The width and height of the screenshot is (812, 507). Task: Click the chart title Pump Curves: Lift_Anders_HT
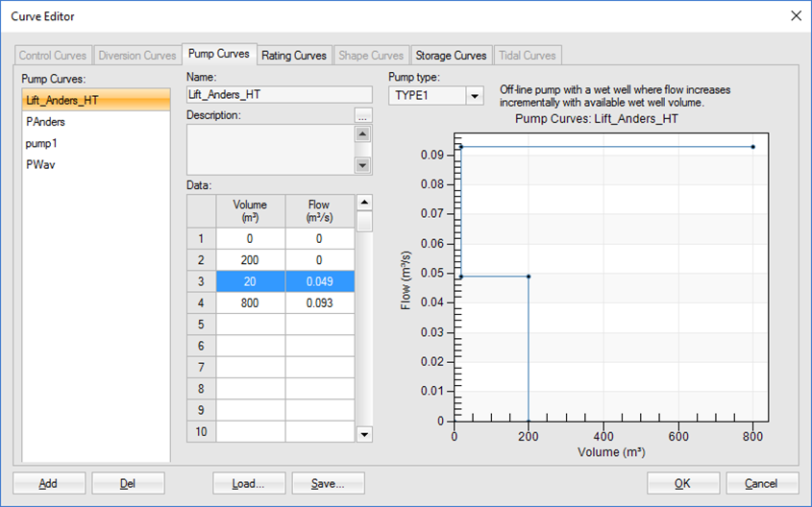(x=597, y=119)
